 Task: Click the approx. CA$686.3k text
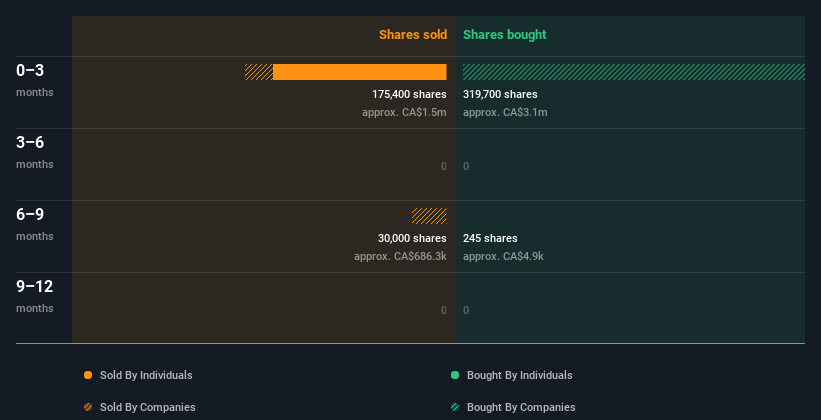[x=400, y=256]
